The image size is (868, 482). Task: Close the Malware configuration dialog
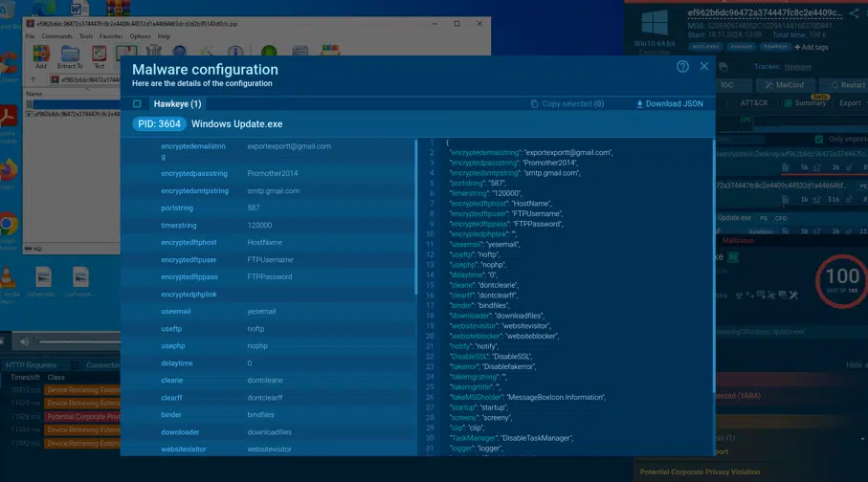click(704, 66)
